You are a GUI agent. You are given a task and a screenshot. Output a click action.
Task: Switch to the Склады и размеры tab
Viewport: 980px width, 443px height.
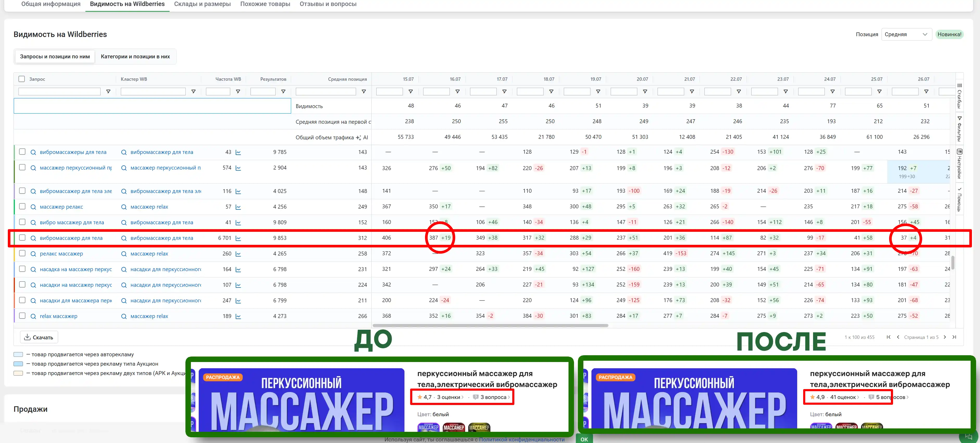(202, 4)
